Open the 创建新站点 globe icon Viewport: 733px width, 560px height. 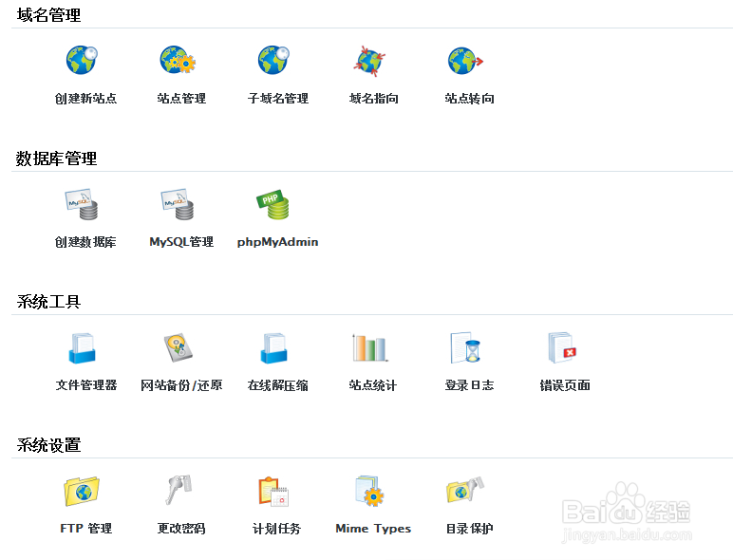click(x=82, y=60)
